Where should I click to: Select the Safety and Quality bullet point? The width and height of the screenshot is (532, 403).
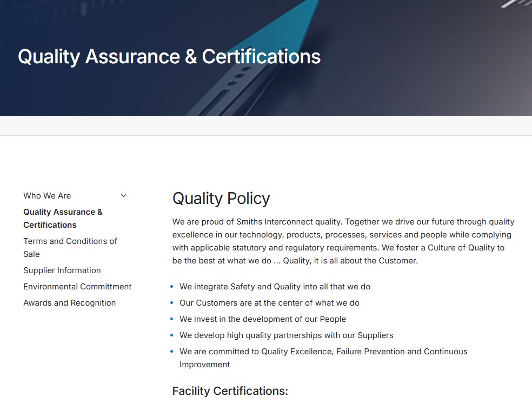pyautogui.click(x=275, y=286)
